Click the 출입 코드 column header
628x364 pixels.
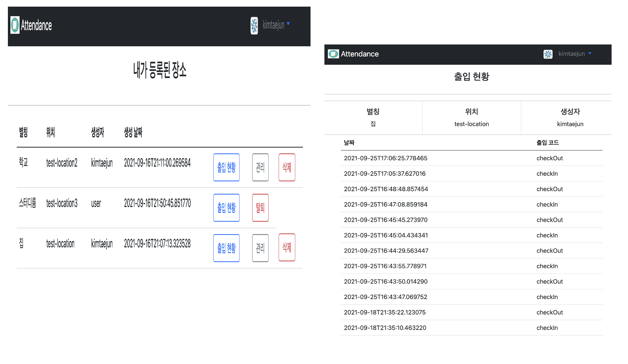coord(548,143)
